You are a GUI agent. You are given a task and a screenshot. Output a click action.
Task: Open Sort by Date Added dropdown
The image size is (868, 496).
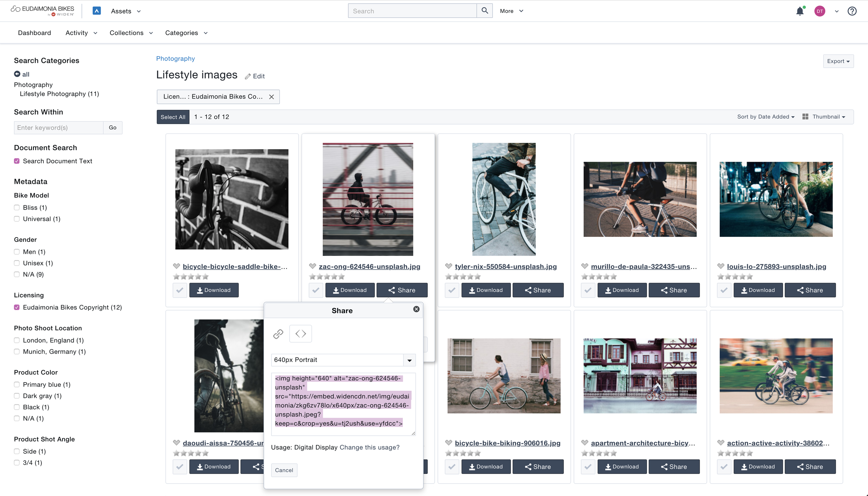point(766,117)
